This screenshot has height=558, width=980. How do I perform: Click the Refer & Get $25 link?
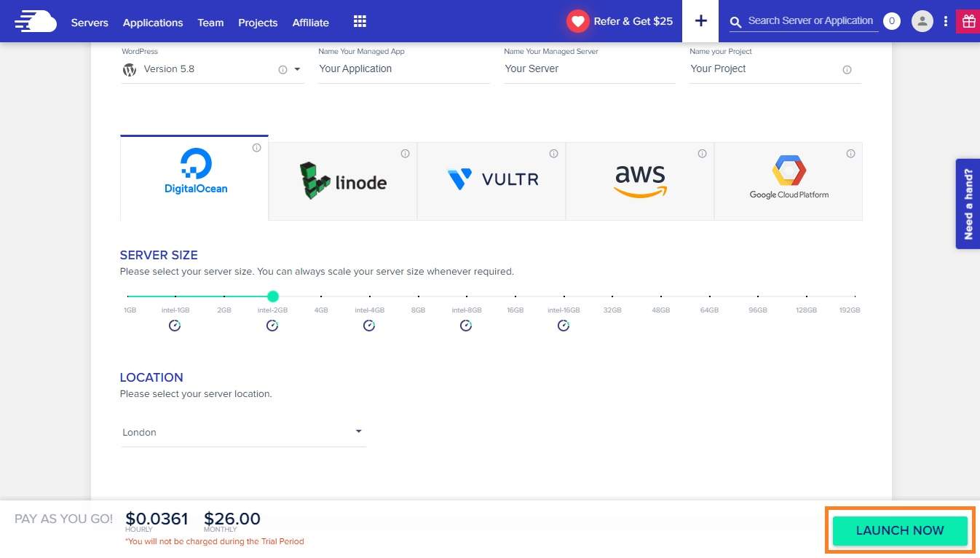tap(633, 21)
